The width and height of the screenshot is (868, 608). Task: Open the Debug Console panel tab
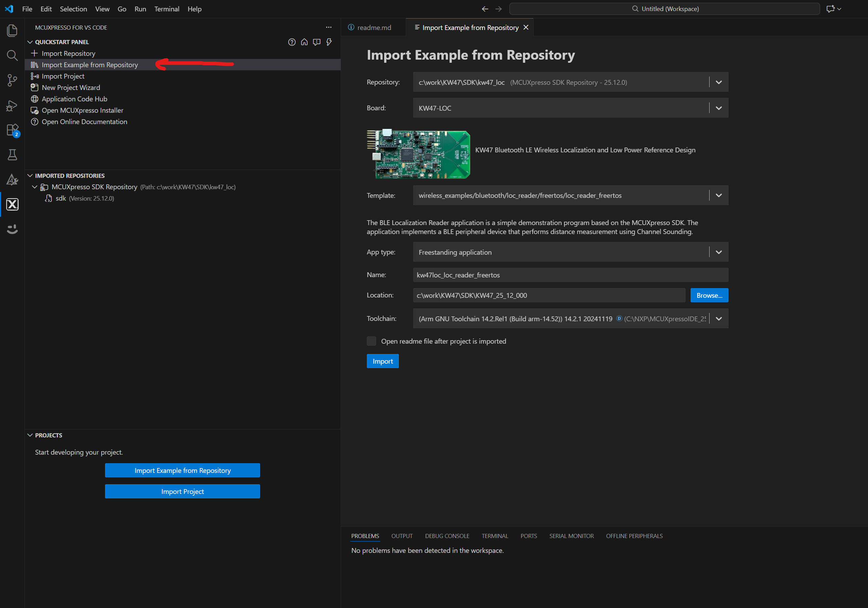point(447,536)
